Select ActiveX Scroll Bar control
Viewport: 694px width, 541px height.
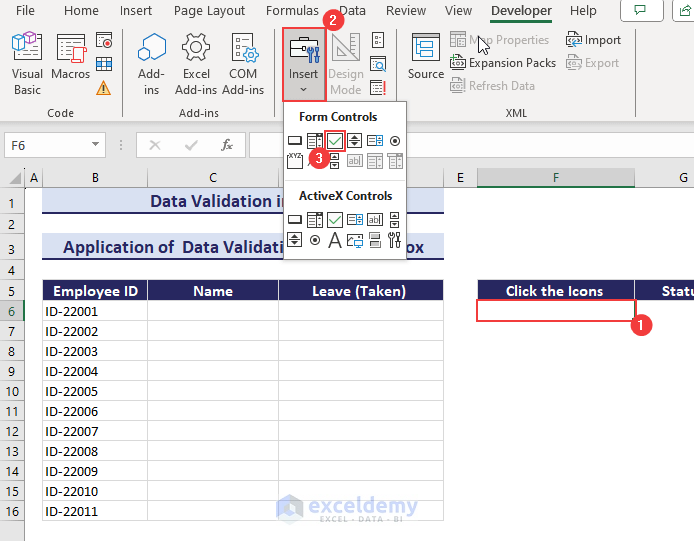point(394,220)
